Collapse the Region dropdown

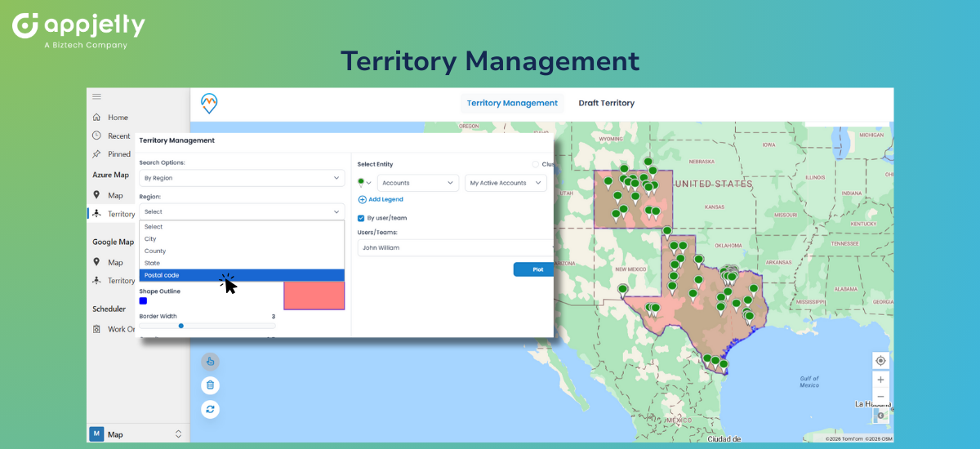[x=242, y=211]
